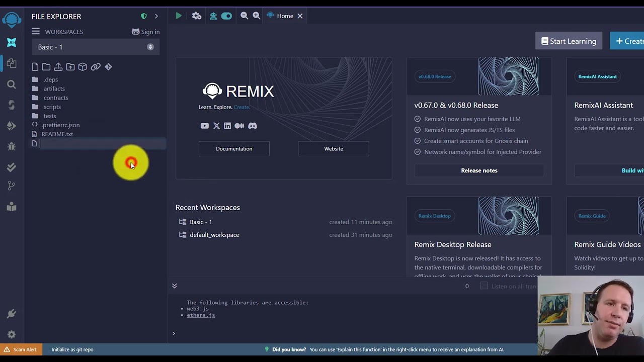Open the compile and run settings icon

[197, 16]
